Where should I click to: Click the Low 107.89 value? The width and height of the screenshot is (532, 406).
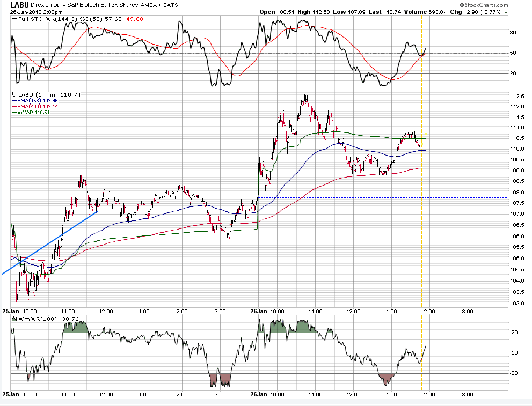(349, 12)
